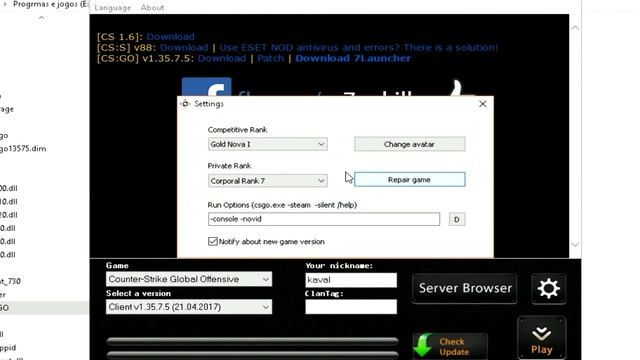Click the Run Options text field
The width and height of the screenshot is (640, 360).
click(x=324, y=219)
